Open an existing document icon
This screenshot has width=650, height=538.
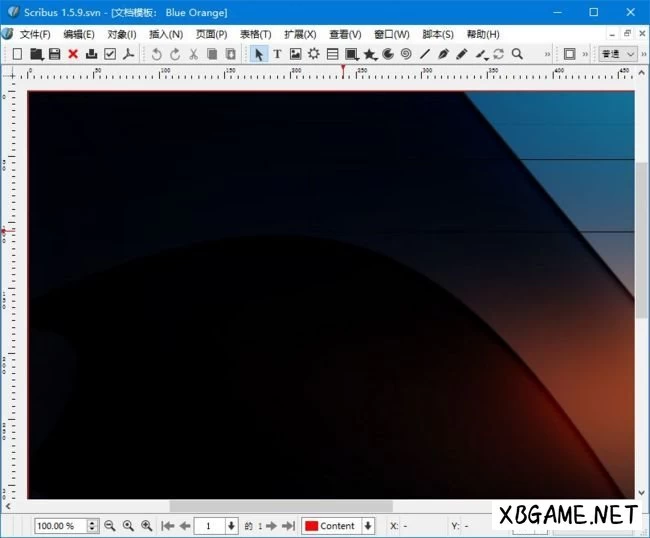[x=36, y=54]
